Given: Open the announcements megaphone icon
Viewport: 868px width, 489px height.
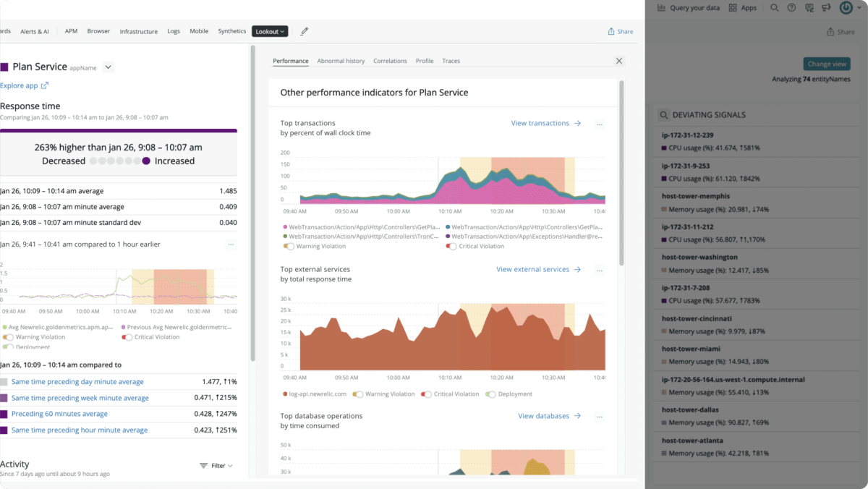Looking at the screenshot, I should (x=825, y=8).
